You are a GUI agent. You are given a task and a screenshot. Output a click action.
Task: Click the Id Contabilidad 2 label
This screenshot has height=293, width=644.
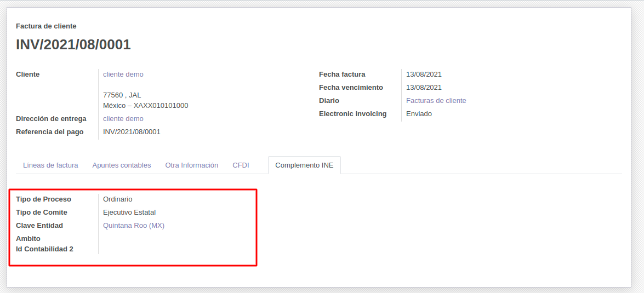click(44, 249)
